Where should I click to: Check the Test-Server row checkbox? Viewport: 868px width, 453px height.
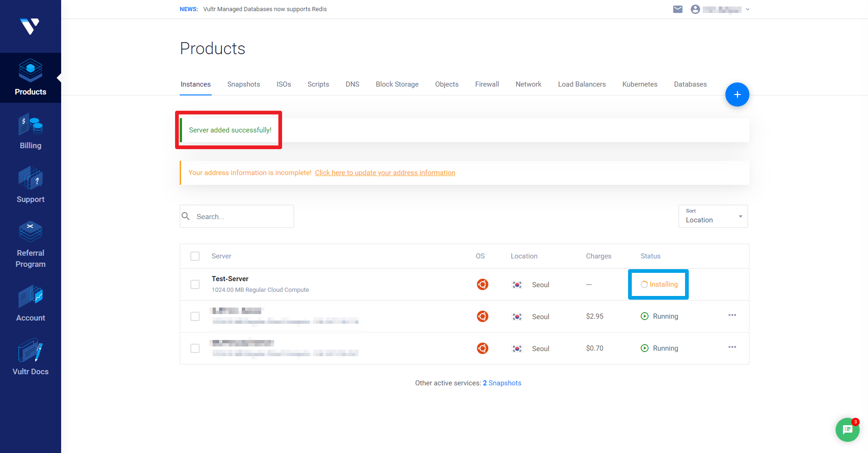(195, 284)
